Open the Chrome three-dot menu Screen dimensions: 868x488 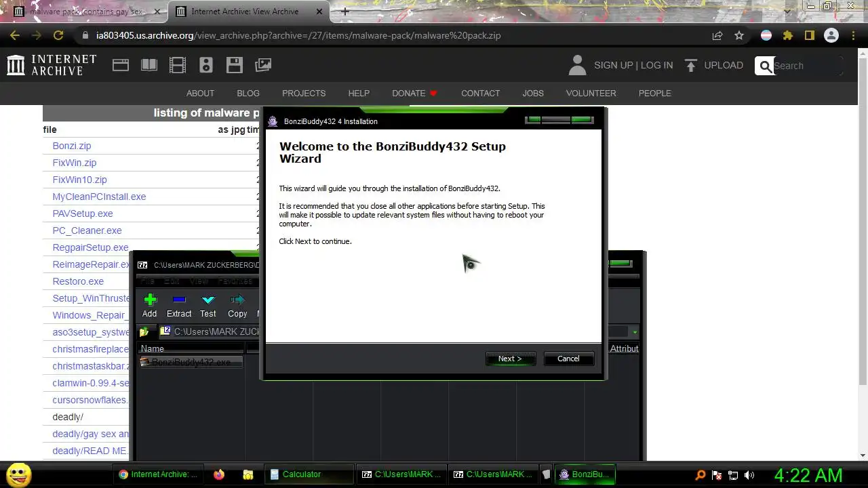pos(852,35)
